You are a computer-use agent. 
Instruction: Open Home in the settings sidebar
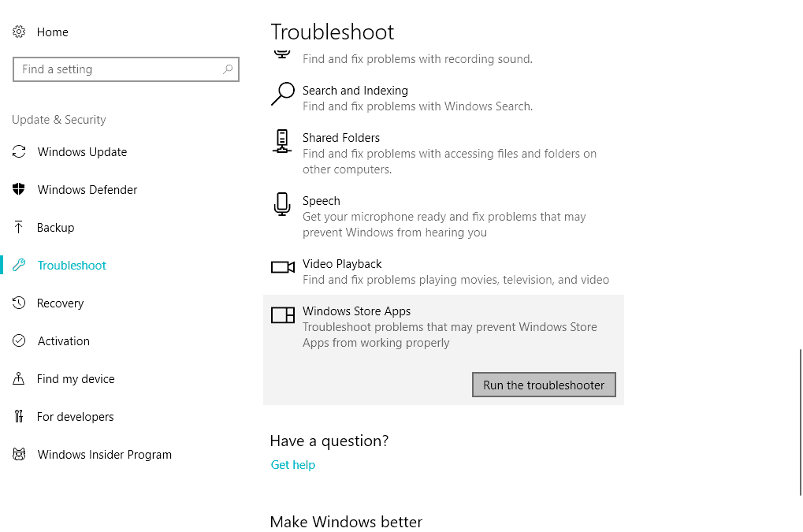tap(52, 32)
